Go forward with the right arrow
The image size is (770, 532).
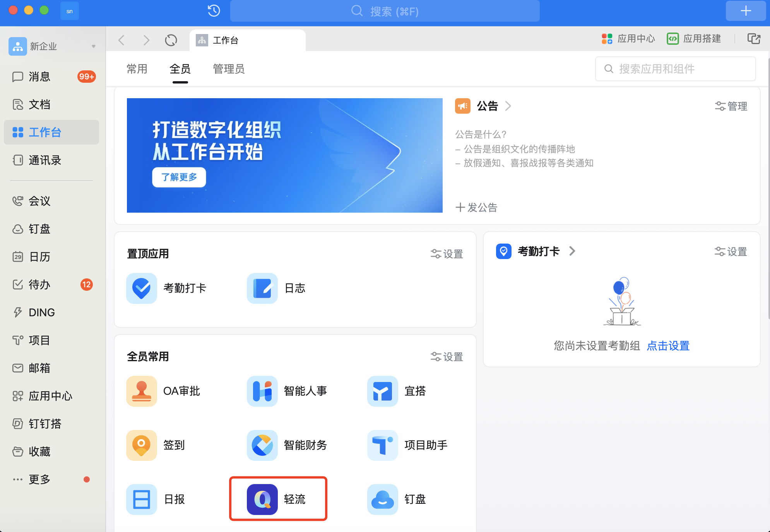146,40
